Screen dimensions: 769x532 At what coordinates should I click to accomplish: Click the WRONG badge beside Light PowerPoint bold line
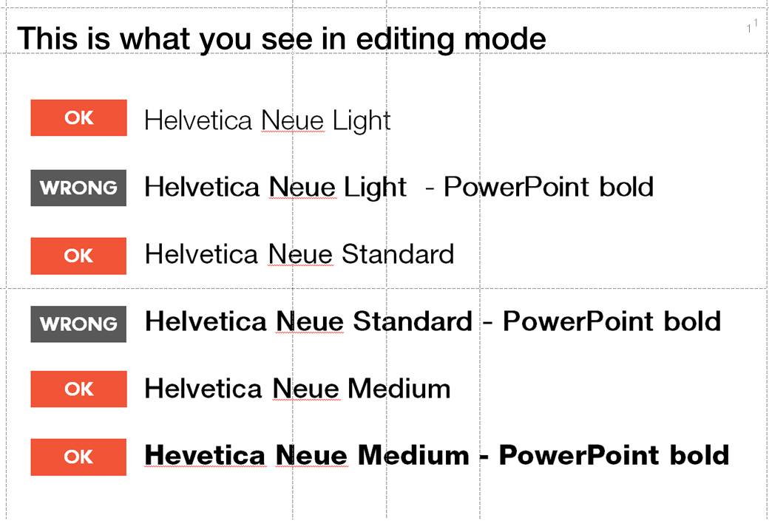tap(78, 188)
